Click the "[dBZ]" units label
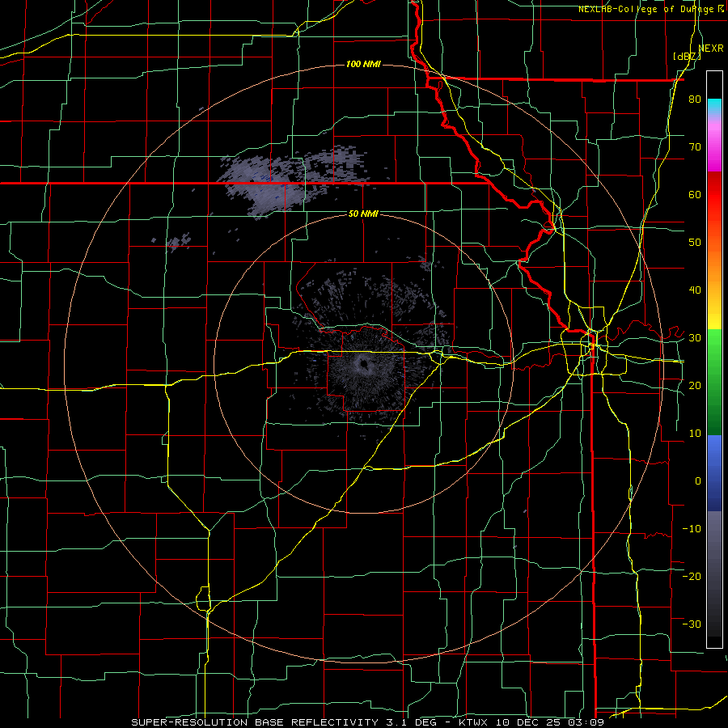Viewport: 728px width, 728px height. coord(687,57)
